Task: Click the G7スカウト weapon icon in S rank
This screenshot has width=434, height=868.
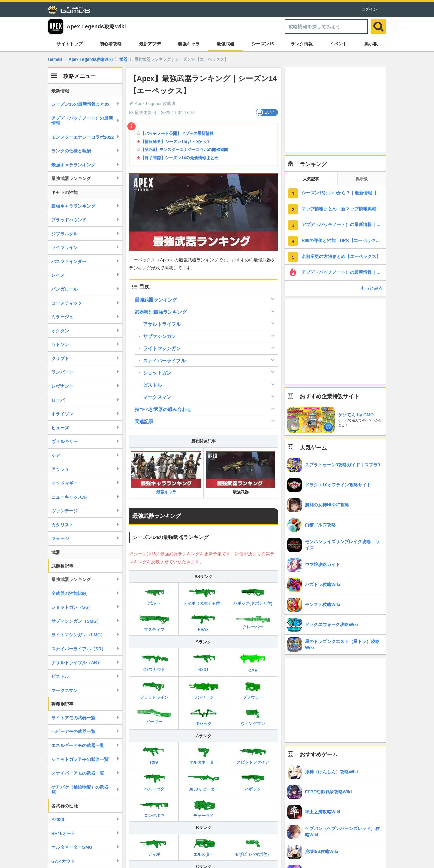Action: pos(154,658)
